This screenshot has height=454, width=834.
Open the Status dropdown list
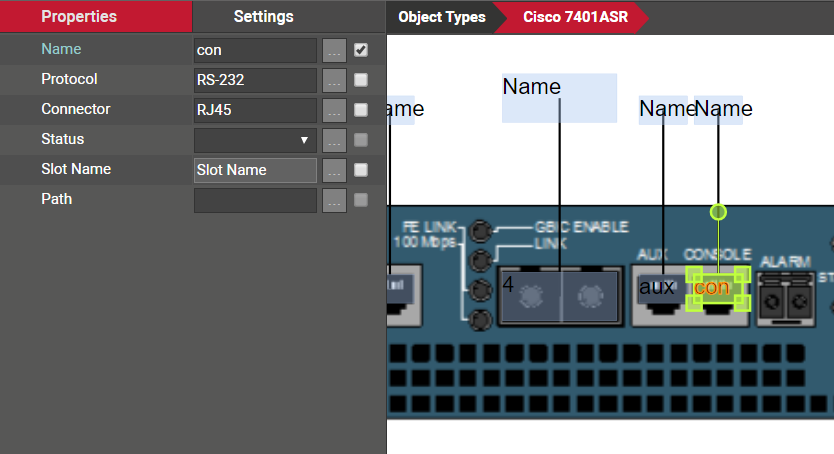pos(255,140)
